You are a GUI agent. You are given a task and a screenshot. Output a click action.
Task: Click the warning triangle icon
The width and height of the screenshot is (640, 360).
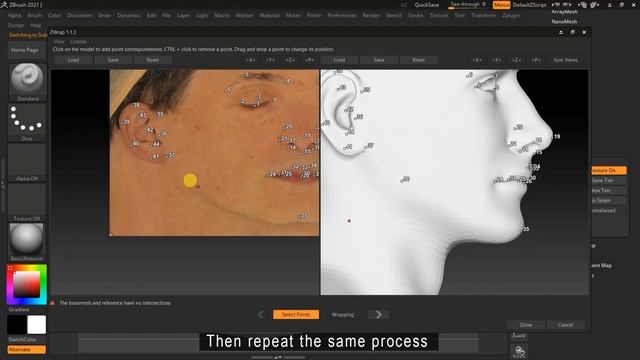tap(53, 303)
